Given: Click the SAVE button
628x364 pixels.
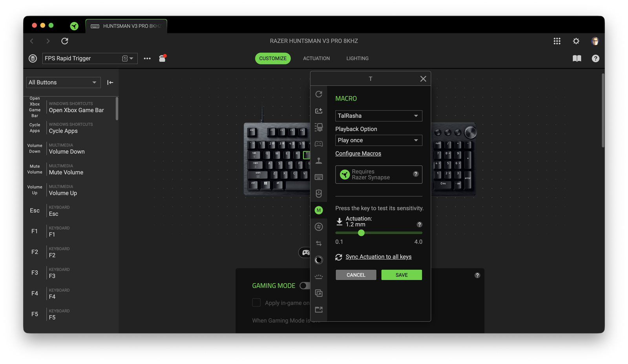Looking at the screenshot, I should [x=402, y=275].
